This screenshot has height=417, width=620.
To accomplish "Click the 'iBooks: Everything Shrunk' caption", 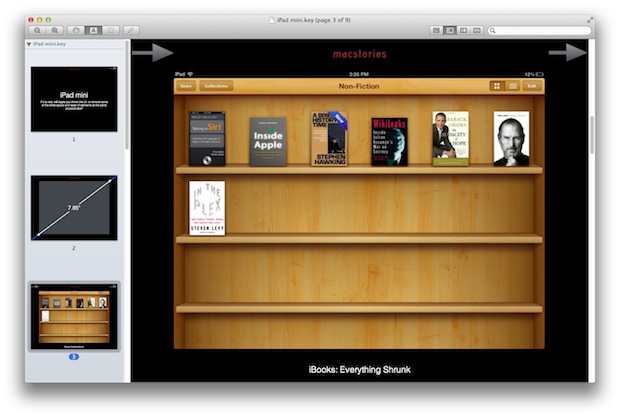I will (x=359, y=370).
